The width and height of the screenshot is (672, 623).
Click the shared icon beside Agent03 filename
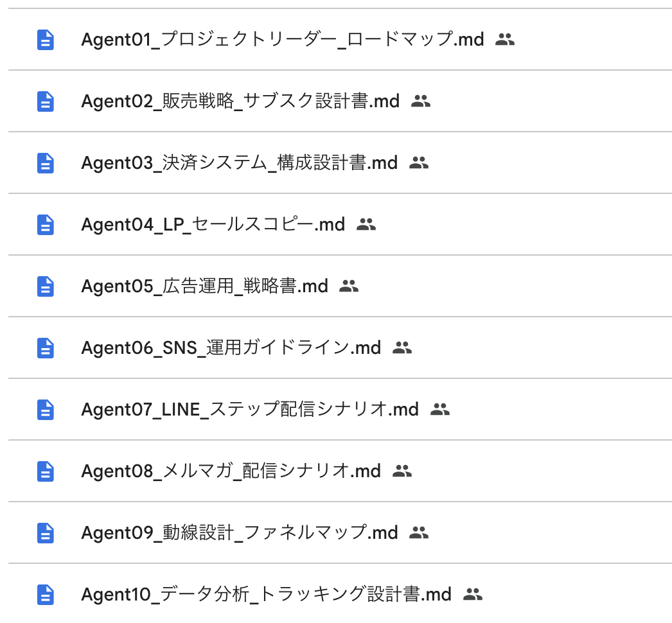click(418, 163)
